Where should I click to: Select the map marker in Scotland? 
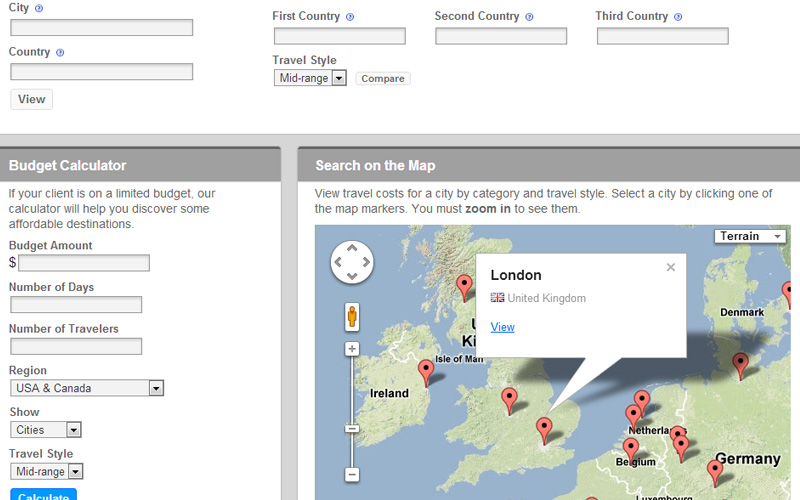pos(464,288)
